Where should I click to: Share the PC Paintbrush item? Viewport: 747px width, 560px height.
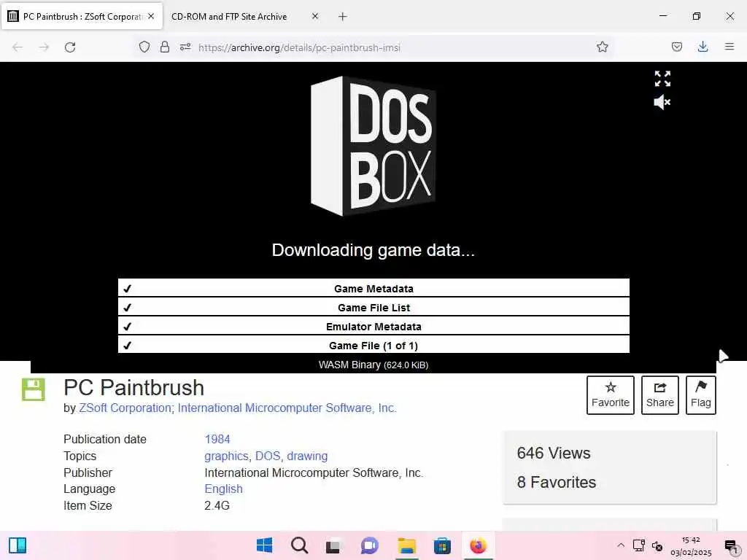[x=659, y=395]
